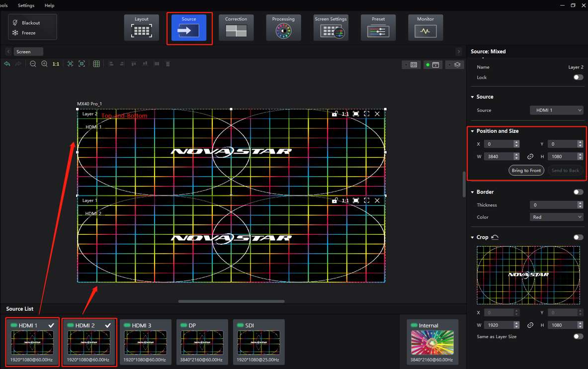Open the Source HDMI 1 dropdown
588x369 pixels.
[x=557, y=110]
